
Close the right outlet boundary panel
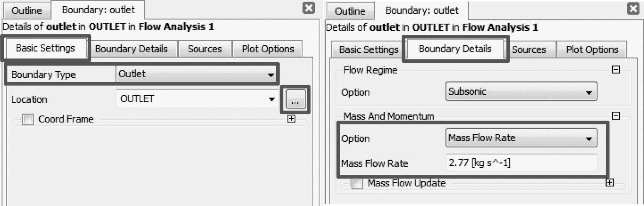pos(633,10)
